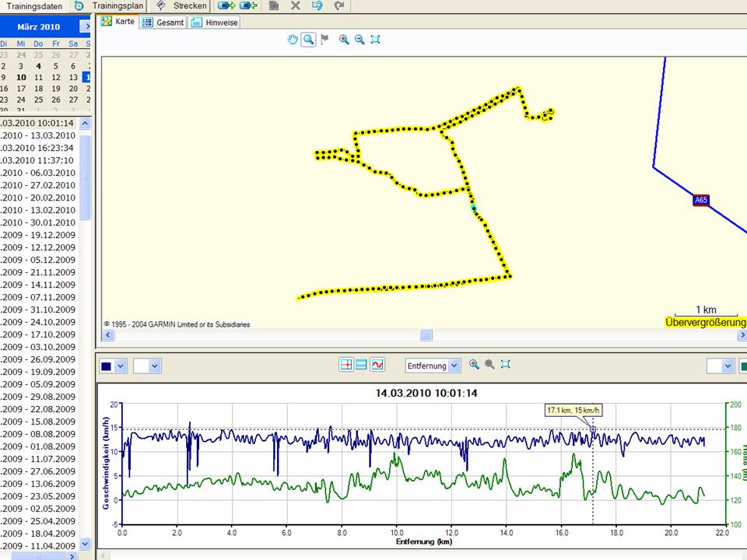Click the undo arrow in top toolbar

pos(317,5)
